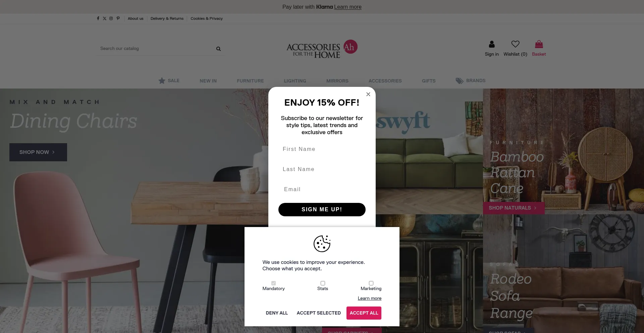Expand the Accessories menu

tap(385, 81)
